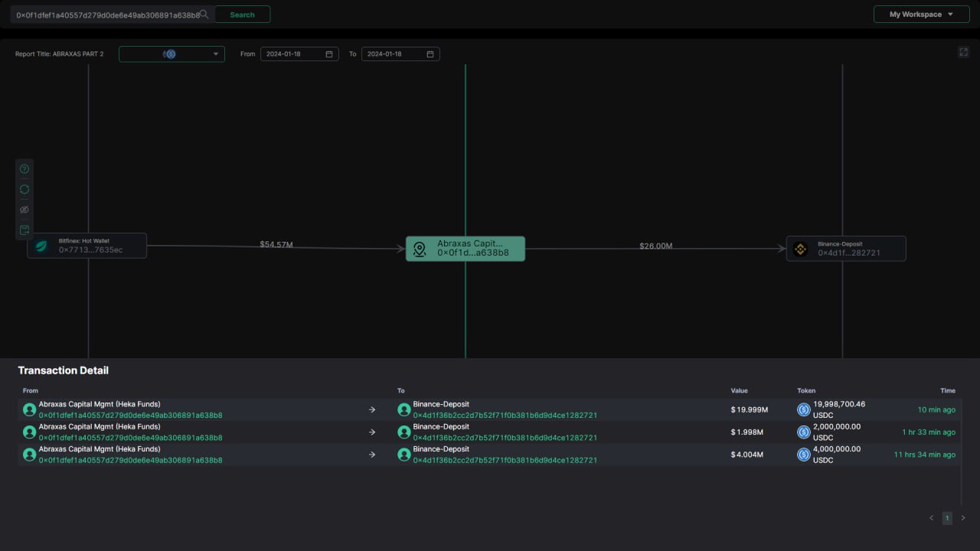Click the Binance logo icon on the deposit node
Viewport: 980px width, 551px height.
point(800,249)
